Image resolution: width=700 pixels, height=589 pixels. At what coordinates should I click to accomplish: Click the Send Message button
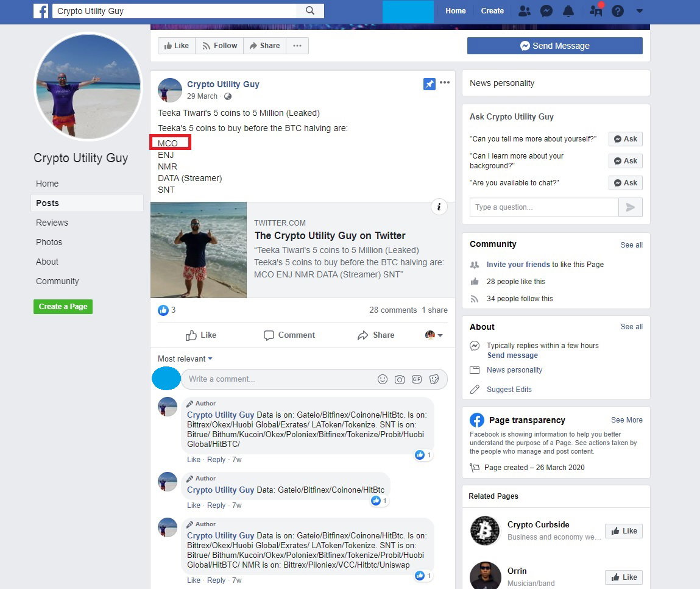tap(555, 46)
